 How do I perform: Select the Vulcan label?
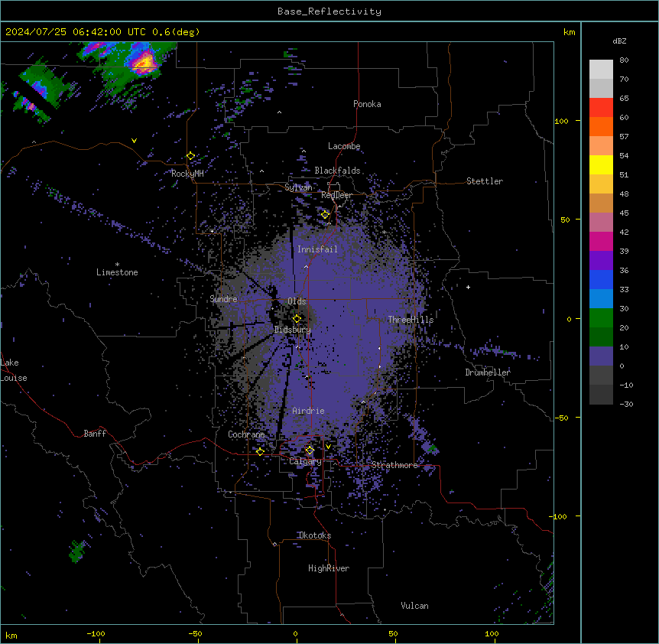pyautogui.click(x=414, y=606)
